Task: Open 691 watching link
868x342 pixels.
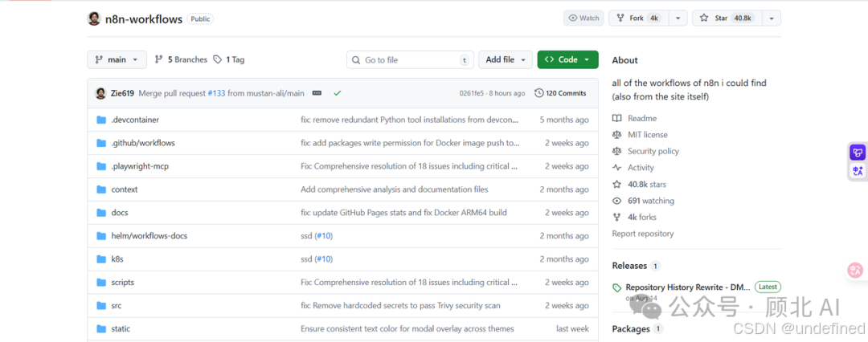Action: tap(651, 201)
